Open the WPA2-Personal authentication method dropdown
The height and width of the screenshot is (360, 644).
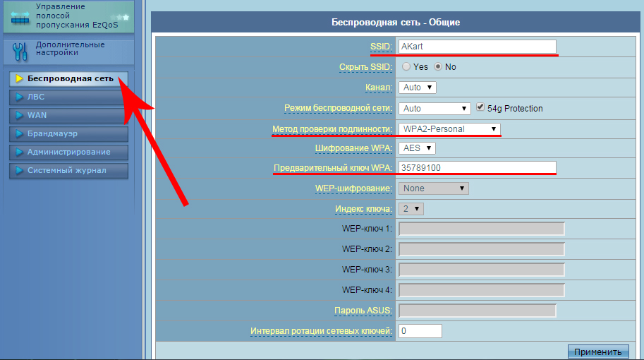[x=449, y=129]
